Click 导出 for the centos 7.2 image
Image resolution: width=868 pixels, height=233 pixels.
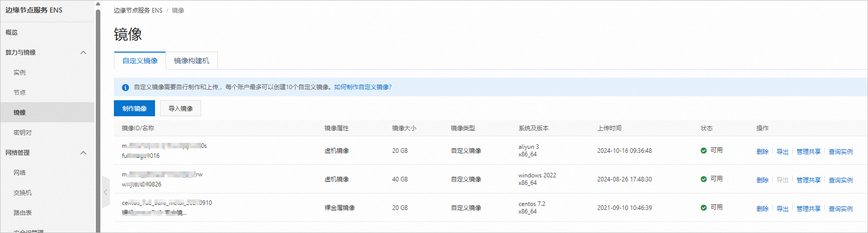click(783, 208)
